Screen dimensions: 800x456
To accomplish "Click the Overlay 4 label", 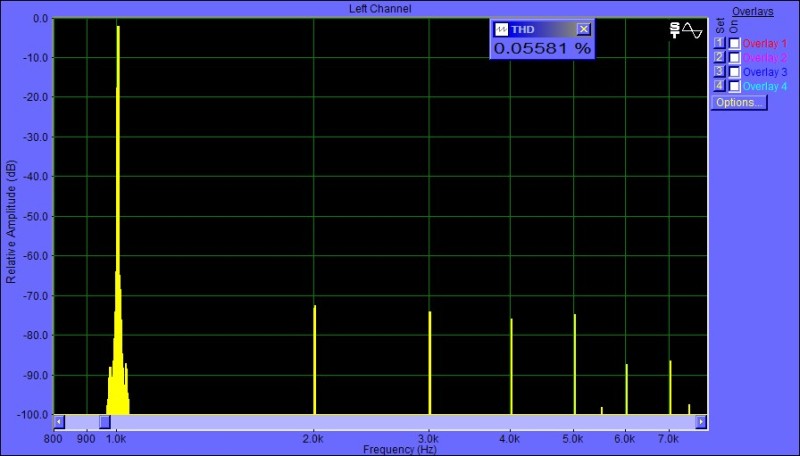I will click(x=765, y=86).
